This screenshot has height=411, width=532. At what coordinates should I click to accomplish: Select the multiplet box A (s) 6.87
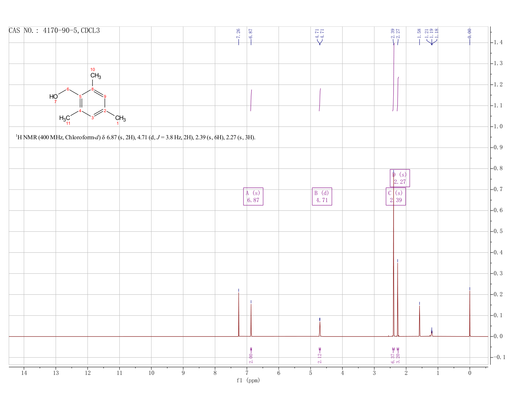click(253, 197)
